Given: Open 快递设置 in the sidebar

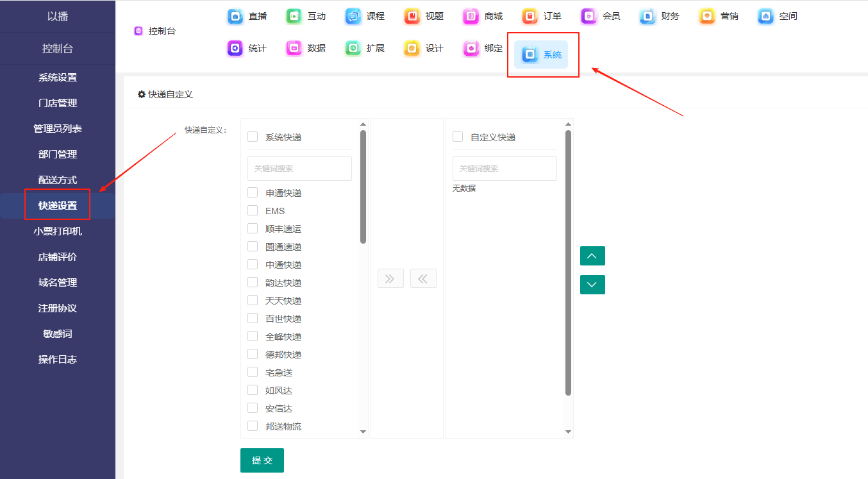Looking at the screenshot, I should point(58,206).
